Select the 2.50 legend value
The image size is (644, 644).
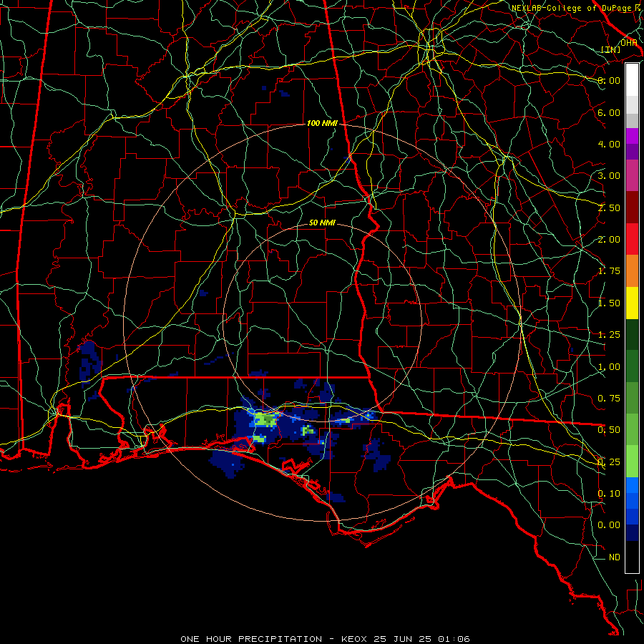point(609,208)
